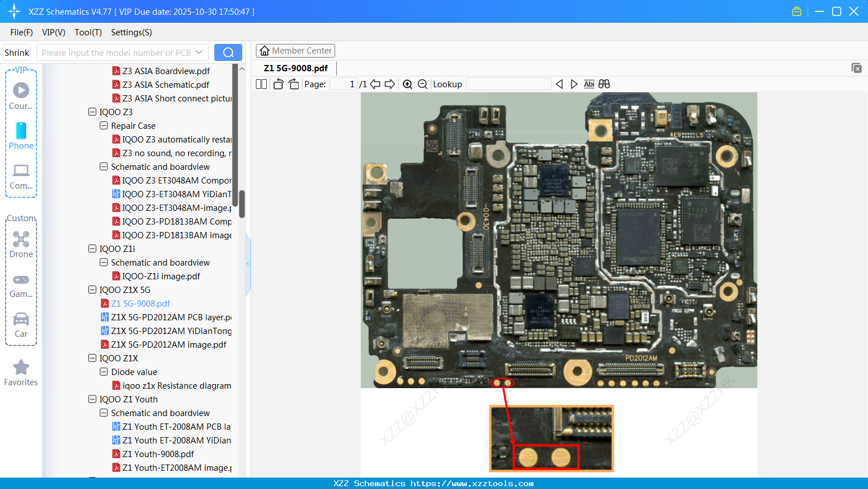Open IQOO-Z1i image.pdf
The height and width of the screenshot is (489, 868).
156,276
